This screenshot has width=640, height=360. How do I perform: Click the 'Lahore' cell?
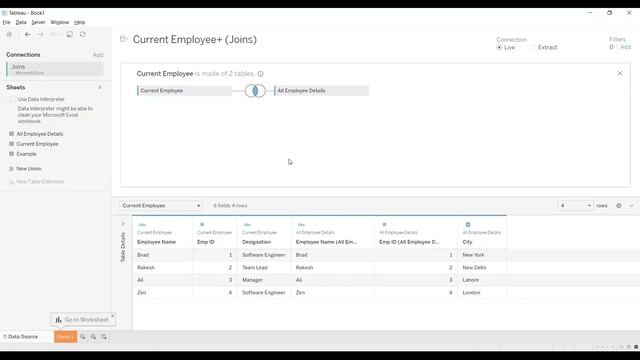point(471,280)
